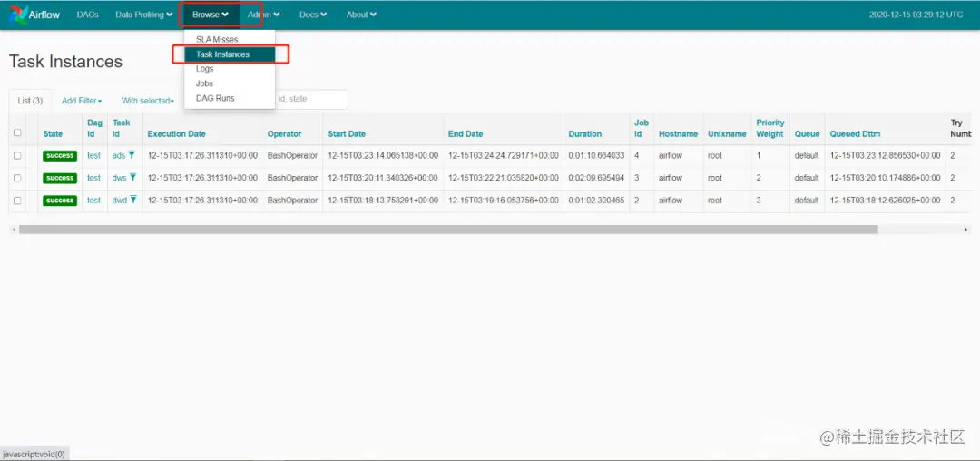The image size is (980, 461).
Task: Sort by Priority Weight column header
Action: pos(770,128)
